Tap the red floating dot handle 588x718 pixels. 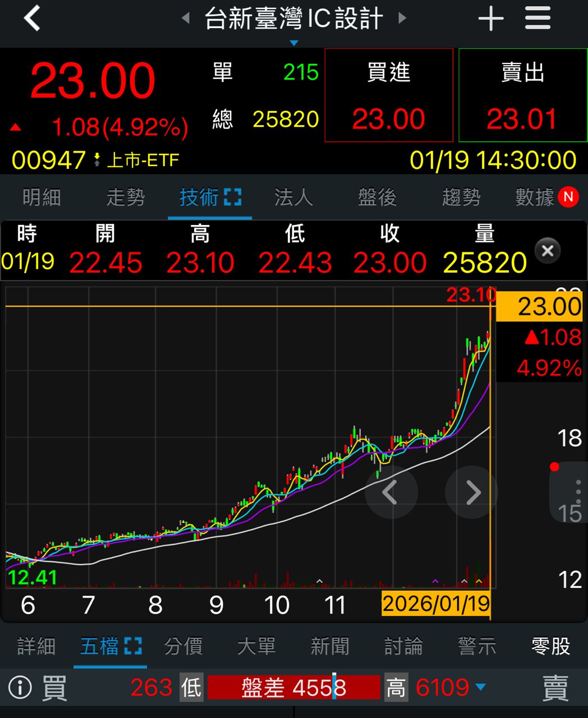tap(554, 467)
